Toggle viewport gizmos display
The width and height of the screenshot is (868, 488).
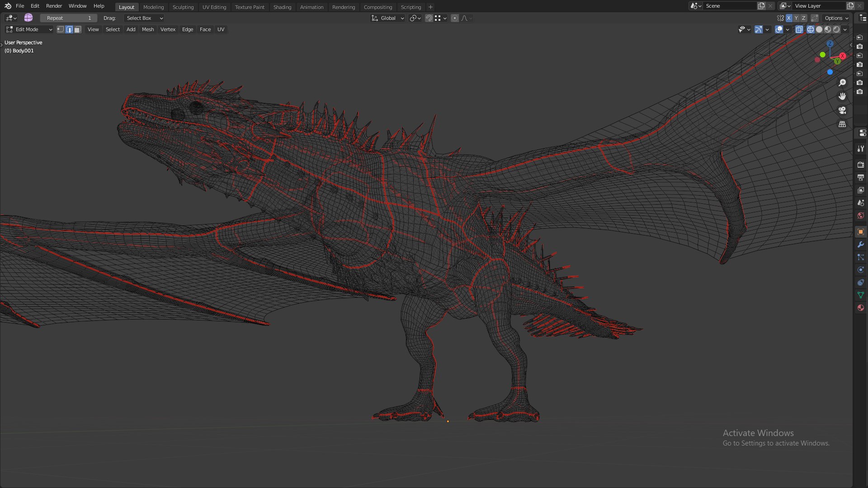coord(759,29)
